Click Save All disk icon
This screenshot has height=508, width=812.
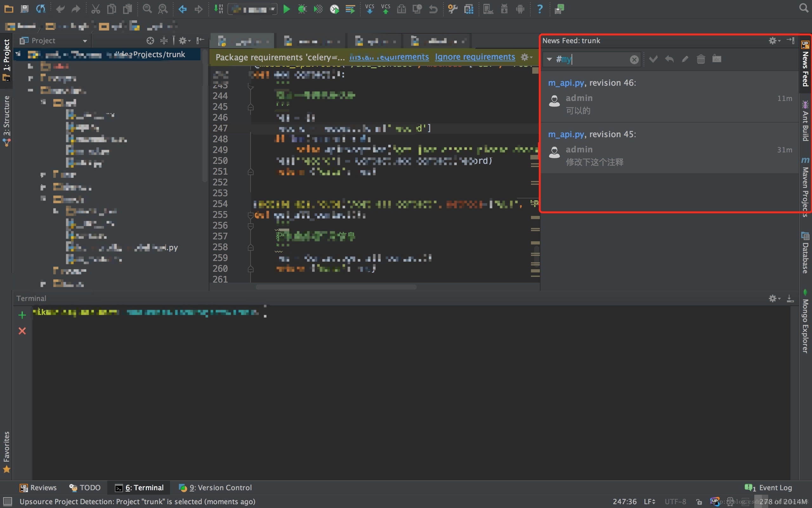coord(24,9)
